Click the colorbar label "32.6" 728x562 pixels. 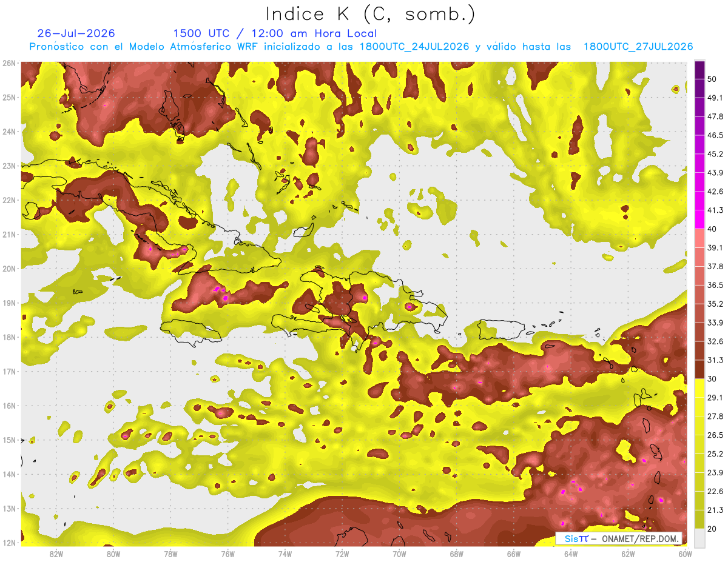coord(715,341)
